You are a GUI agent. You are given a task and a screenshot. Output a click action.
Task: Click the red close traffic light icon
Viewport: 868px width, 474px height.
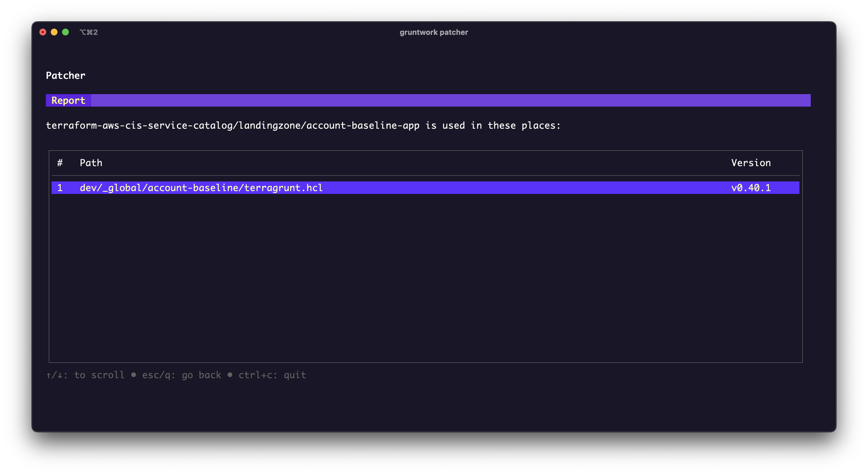point(43,32)
